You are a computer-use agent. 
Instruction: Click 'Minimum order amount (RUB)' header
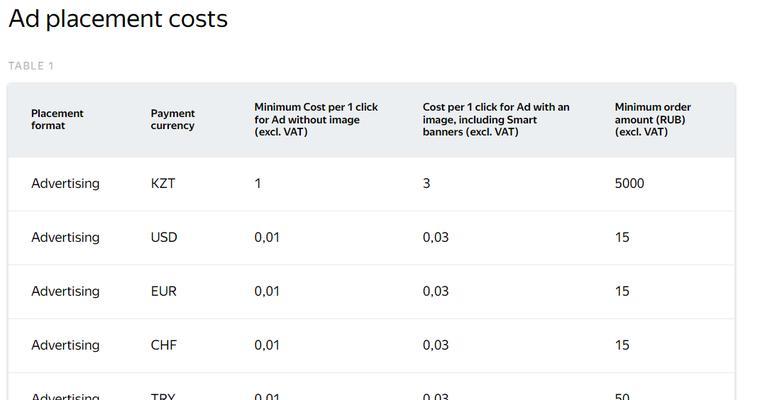[x=653, y=119]
